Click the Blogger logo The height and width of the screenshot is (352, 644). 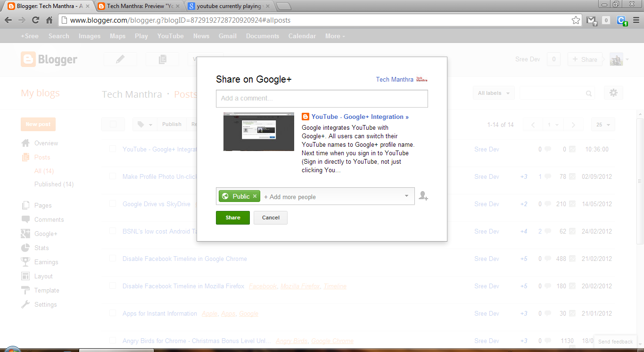(x=49, y=59)
